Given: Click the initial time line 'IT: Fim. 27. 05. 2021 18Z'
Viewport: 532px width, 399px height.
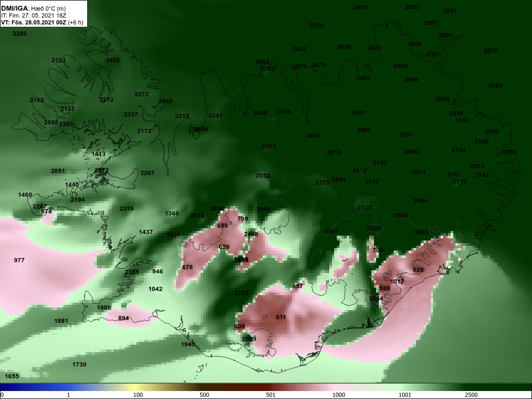Looking at the screenshot, I should click(x=32, y=15).
